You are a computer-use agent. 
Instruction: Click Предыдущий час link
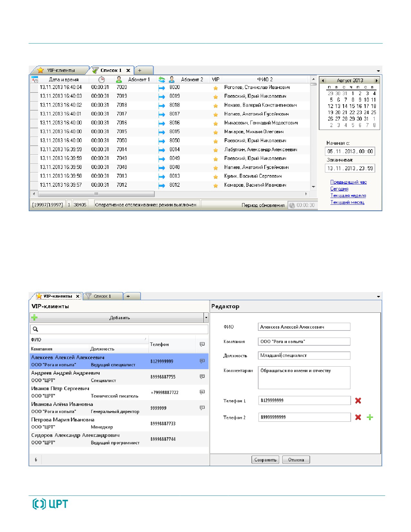348,182
